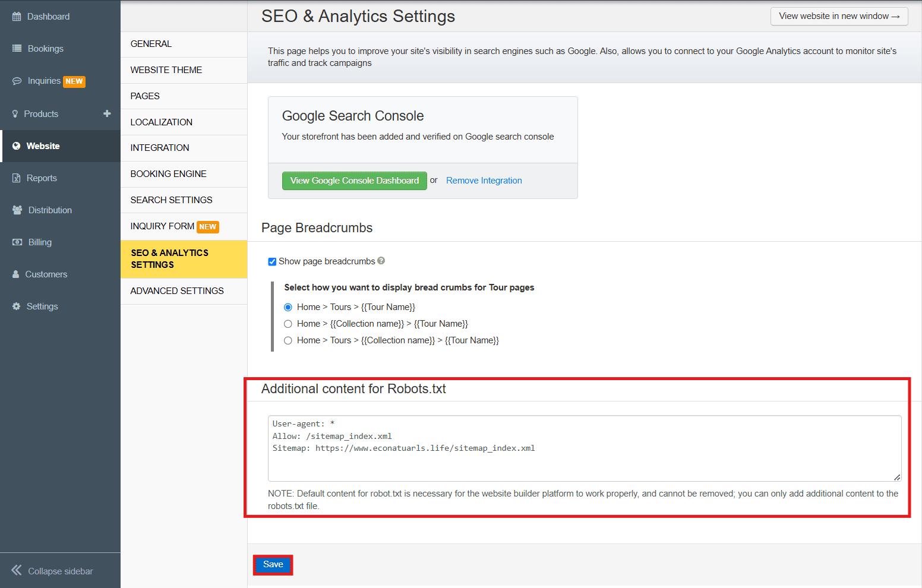Go to Advanced Settings menu item
The width and height of the screenshot is (922, 588).
tap(177, 291)
